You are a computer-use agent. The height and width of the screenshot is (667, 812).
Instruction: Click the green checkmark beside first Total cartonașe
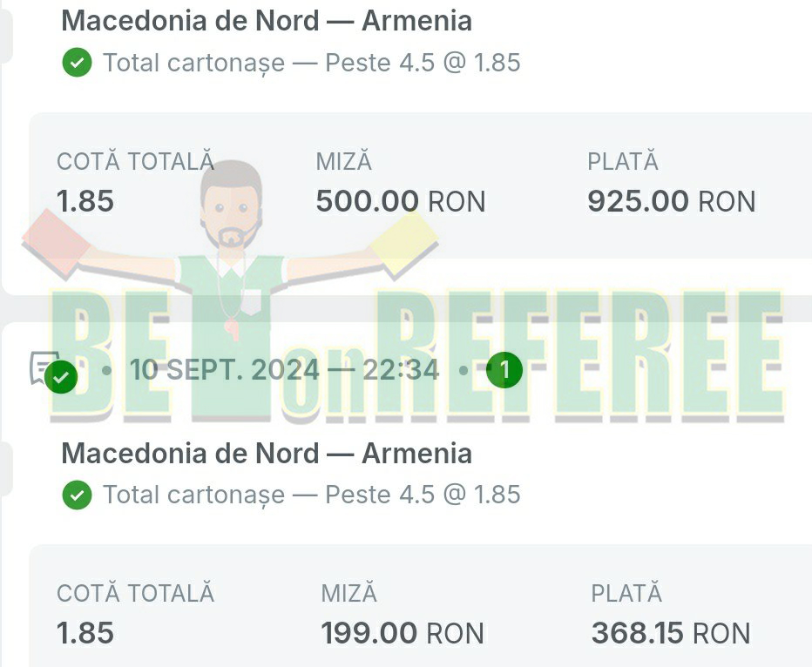(x=78, y=64)
